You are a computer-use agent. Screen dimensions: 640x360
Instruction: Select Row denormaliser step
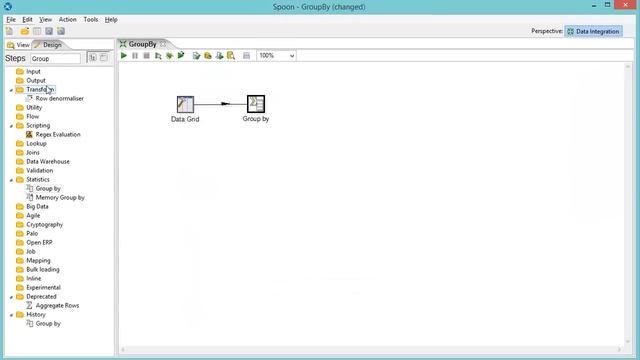(59, 98)
